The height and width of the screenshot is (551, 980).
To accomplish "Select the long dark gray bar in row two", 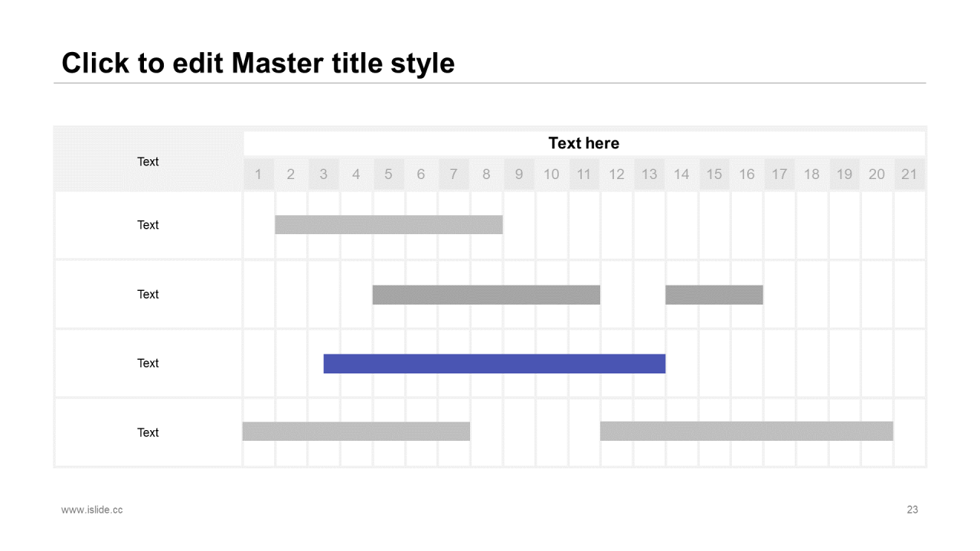I will tap(486, 295).
